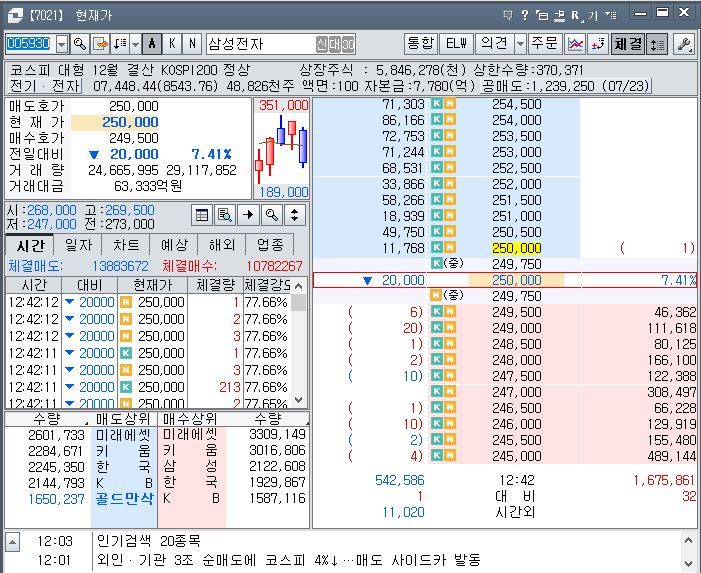Click the title bar window-copy icon

point(542,16)
